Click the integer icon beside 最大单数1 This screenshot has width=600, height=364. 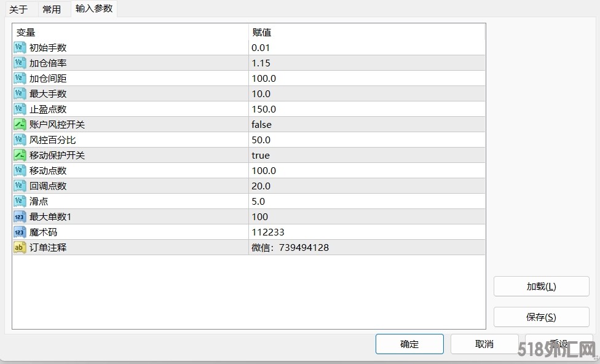[20, 217]
